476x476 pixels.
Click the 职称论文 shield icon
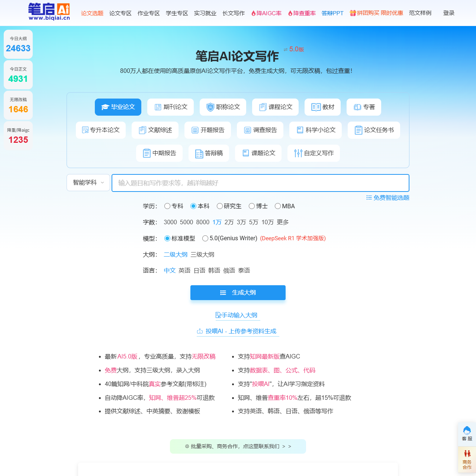point(210,107)
